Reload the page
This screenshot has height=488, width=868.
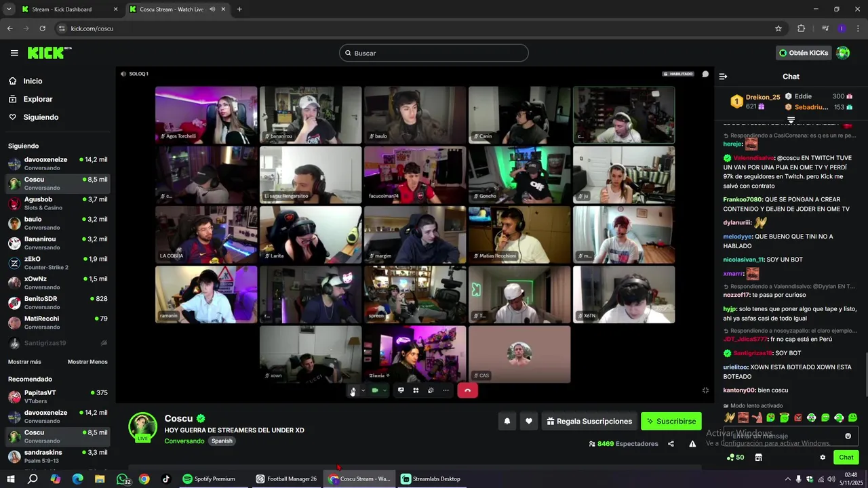pos(42,28)
